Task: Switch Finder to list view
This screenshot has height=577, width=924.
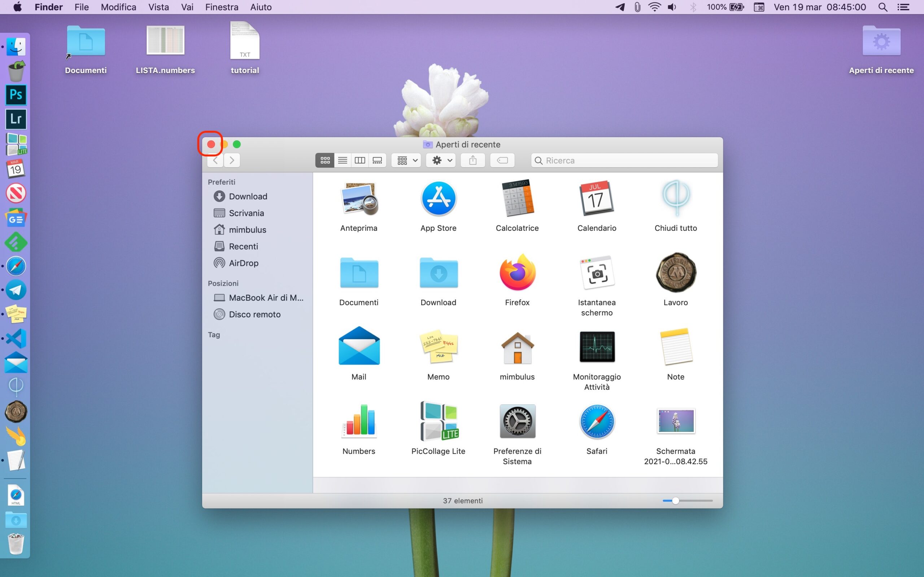Action: [x=343, y=160]
